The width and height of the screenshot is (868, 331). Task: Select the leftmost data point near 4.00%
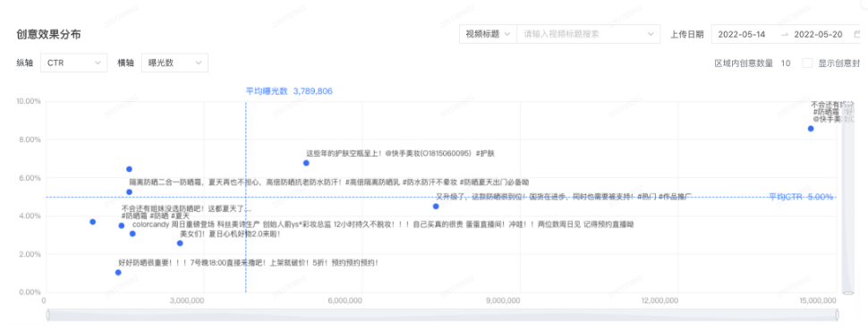point(92,222)
